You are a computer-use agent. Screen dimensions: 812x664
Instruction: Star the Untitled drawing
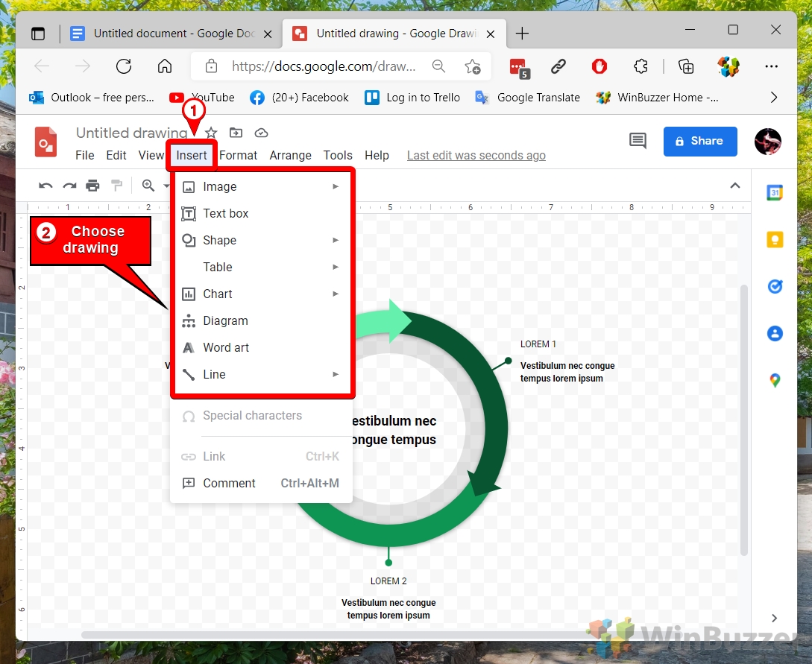tap(213, 132)
